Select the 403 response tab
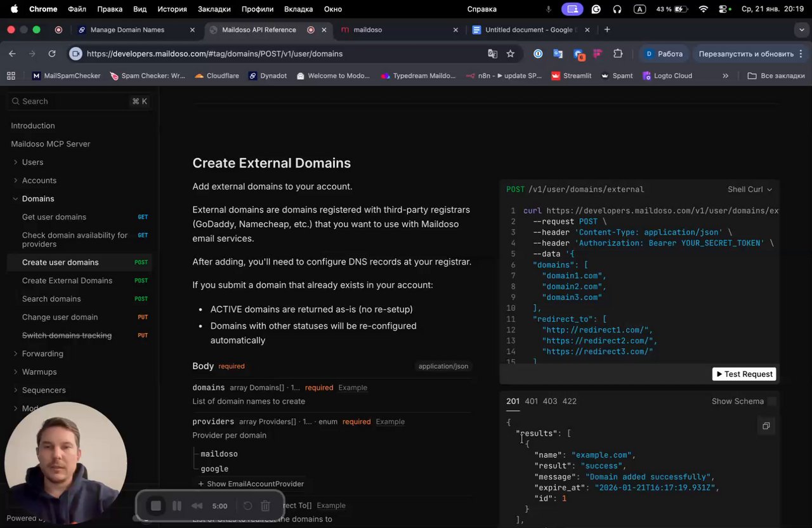 pyautogui.click(x=550, y=401)
